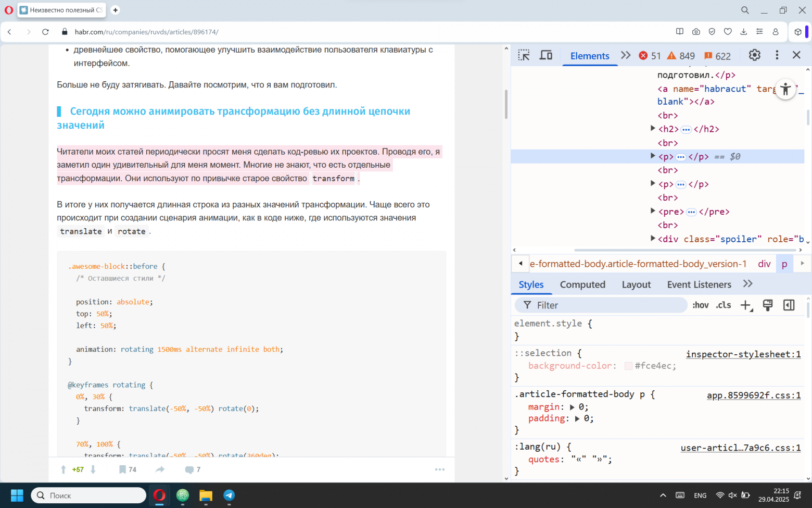Bookmark the article using the bookmark icon
Screen dimensions: 812x508
(122, 469)
